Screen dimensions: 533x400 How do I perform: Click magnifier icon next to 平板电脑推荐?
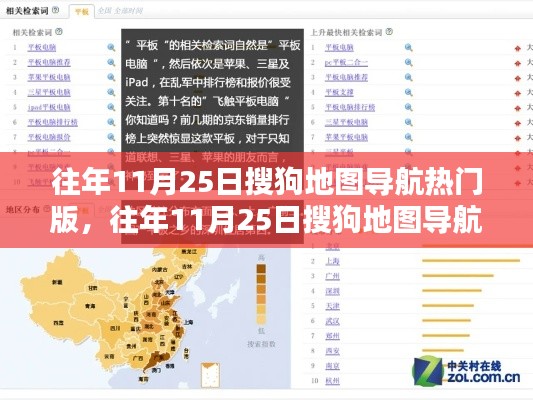point(111,63)
